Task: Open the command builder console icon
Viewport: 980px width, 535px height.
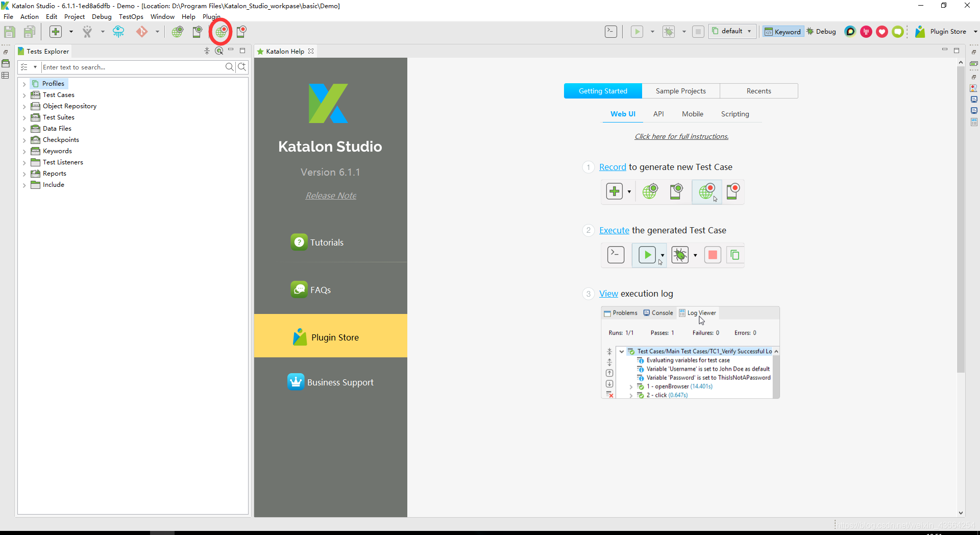Action: [611, 32]
